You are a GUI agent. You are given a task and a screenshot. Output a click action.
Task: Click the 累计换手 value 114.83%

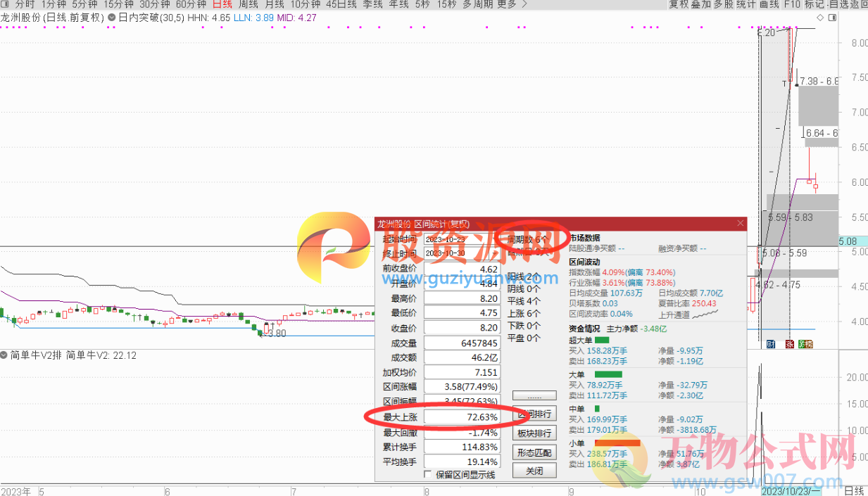click(462, 447)
